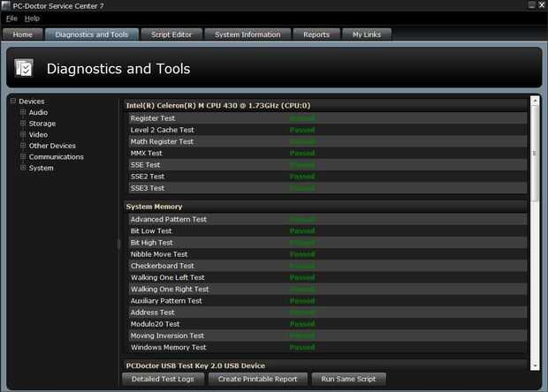Click the PC-Doctor title bar app icon

tap(6, 5)
